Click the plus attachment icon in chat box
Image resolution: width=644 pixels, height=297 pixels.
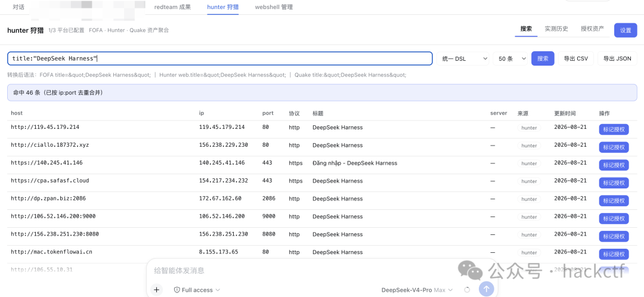pyautogui.click(x=156, y=290)
